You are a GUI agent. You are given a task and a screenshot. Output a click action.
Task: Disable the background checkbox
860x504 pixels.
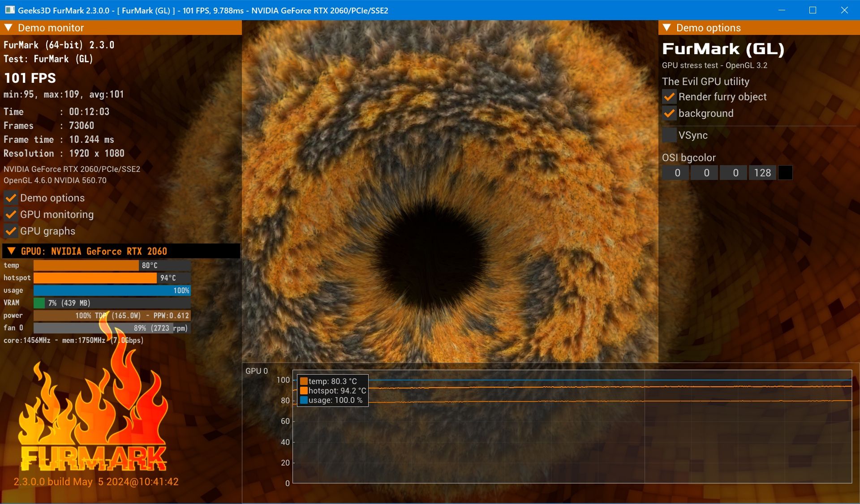tap(669, 113)
